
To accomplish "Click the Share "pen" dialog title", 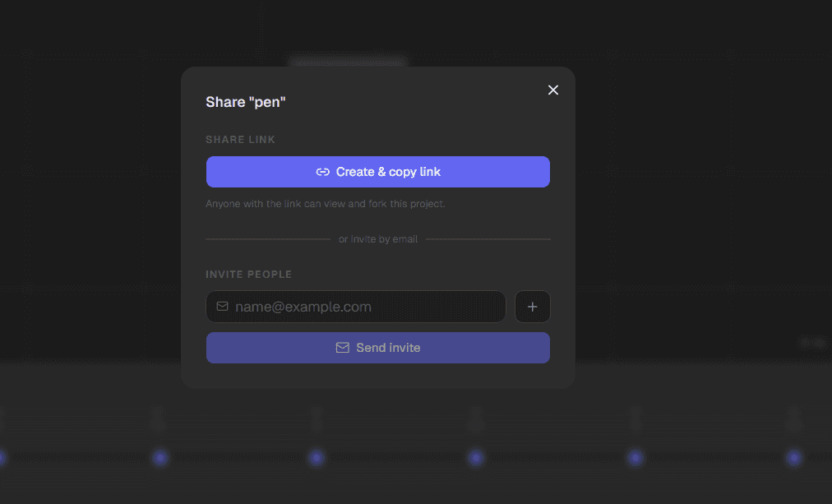I will (x=245, y=101).
